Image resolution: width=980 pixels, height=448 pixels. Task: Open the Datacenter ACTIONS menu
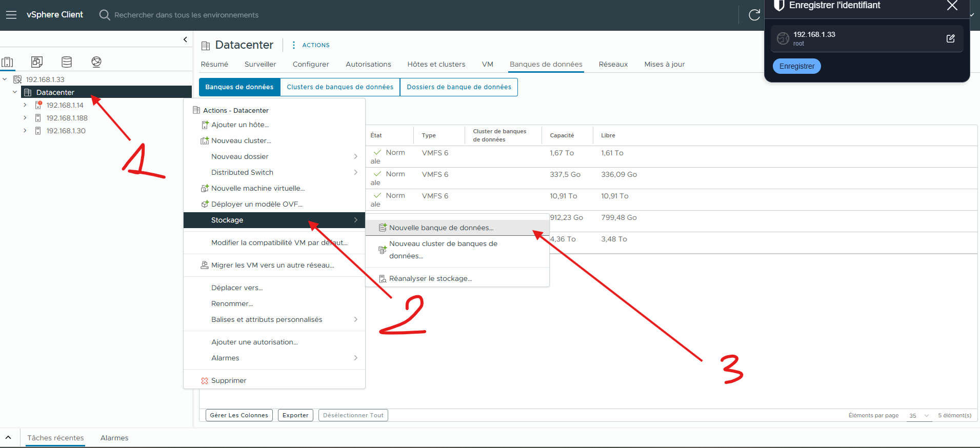[311, 45]
